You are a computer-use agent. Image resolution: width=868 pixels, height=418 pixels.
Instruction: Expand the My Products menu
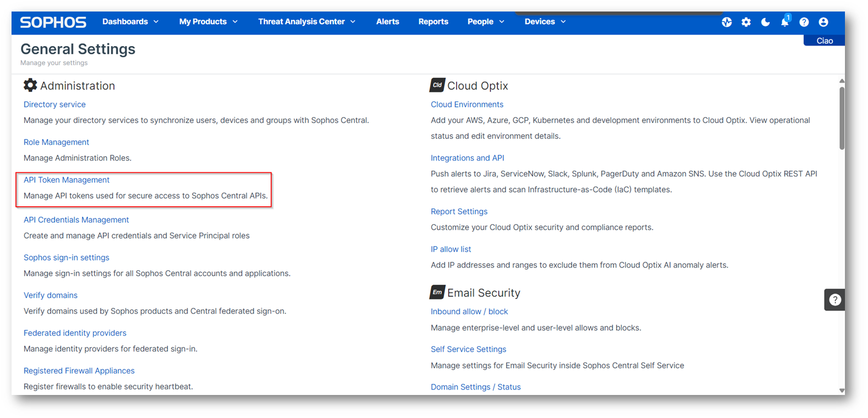point(209,21)
